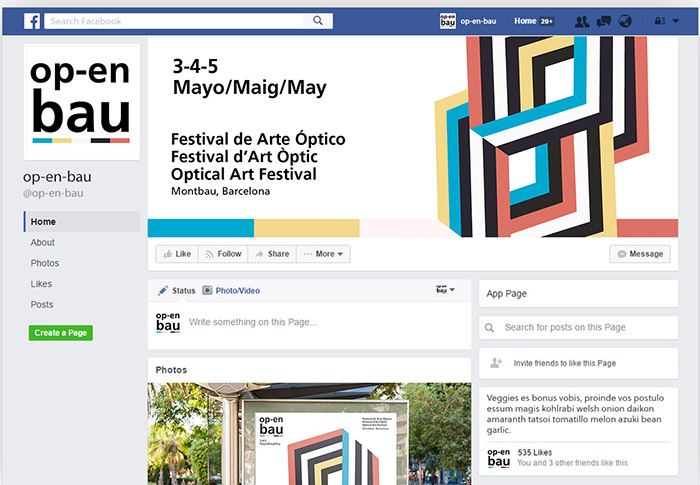The width and height of the screenshot is (700, 485).
Task: Click the invite friends person icon
Action: coord(496,363)
